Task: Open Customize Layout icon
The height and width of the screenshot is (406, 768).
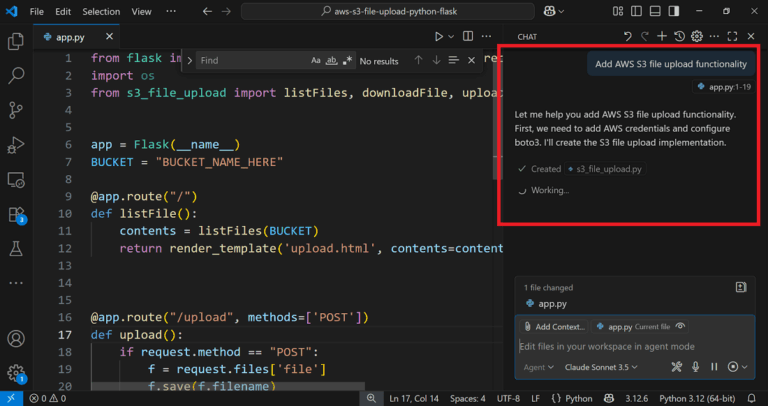Action: (x=618, y=11)
